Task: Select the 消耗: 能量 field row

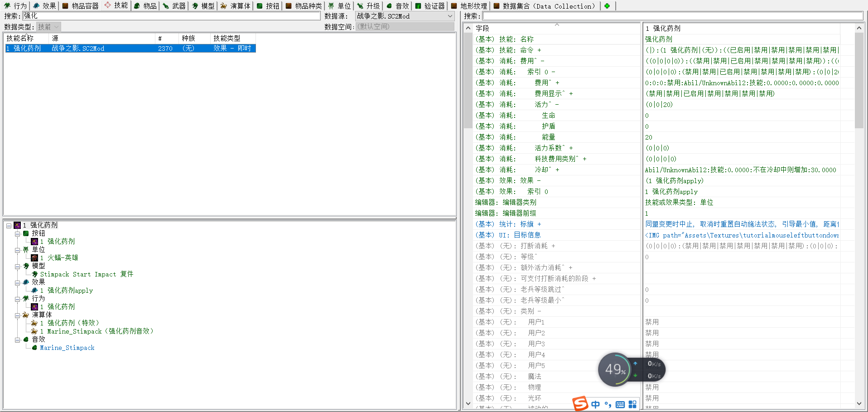Action: 556,137
